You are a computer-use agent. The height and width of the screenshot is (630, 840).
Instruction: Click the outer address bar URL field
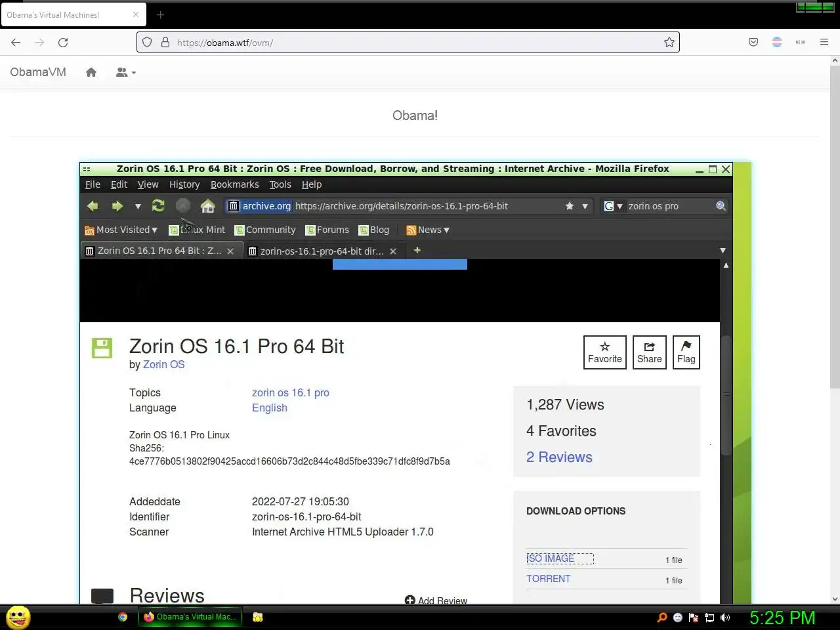(407, 42)
